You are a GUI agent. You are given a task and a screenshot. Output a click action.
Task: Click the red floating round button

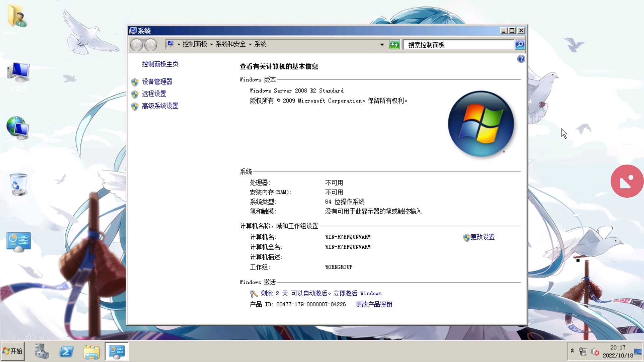[x=627, y=181]
